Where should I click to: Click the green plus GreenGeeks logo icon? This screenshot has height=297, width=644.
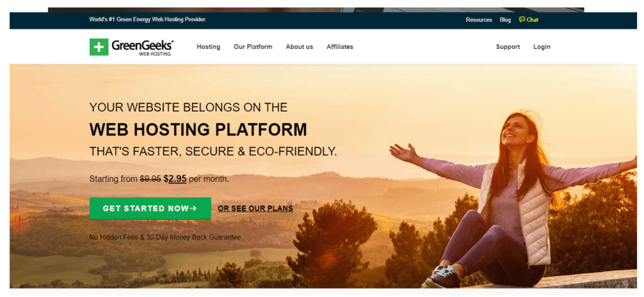(99, 46)
